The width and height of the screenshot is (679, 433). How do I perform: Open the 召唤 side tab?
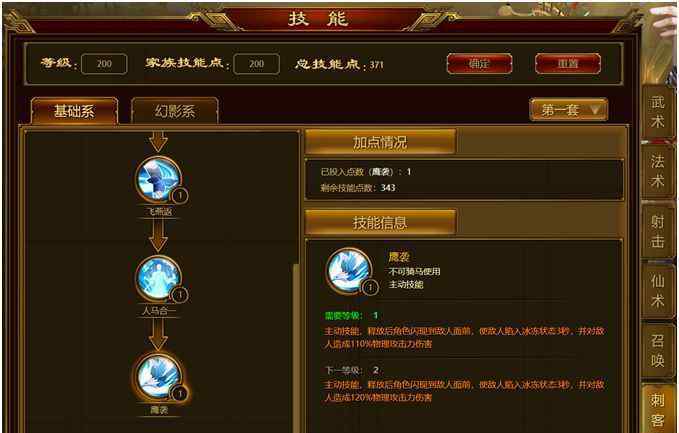(658, 351)
